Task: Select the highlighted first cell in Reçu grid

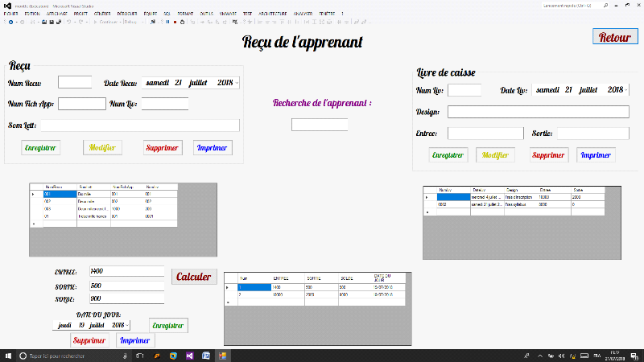Action: [60, 194]
